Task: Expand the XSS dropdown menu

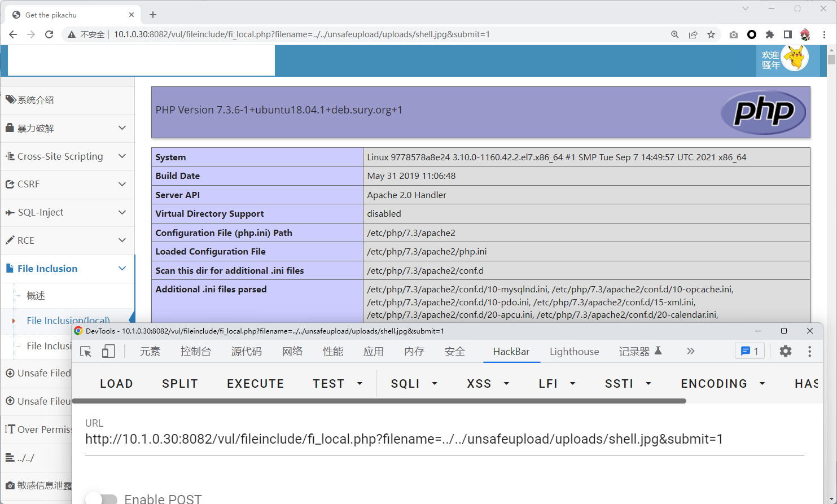Action: tap(488, 384)
